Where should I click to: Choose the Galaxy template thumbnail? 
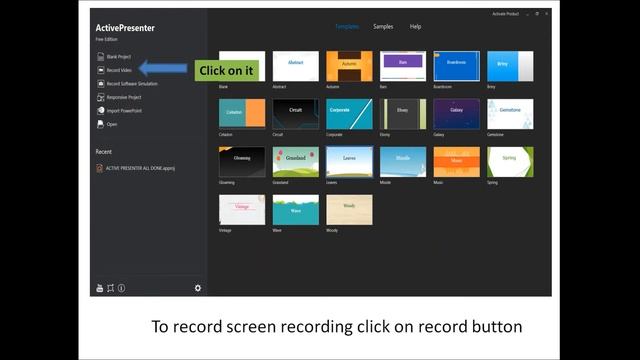456,114
